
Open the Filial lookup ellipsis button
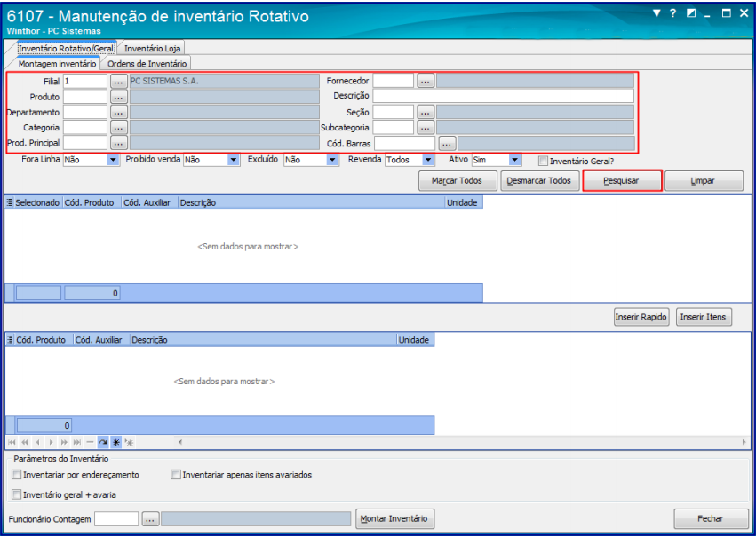pos(119,82)
